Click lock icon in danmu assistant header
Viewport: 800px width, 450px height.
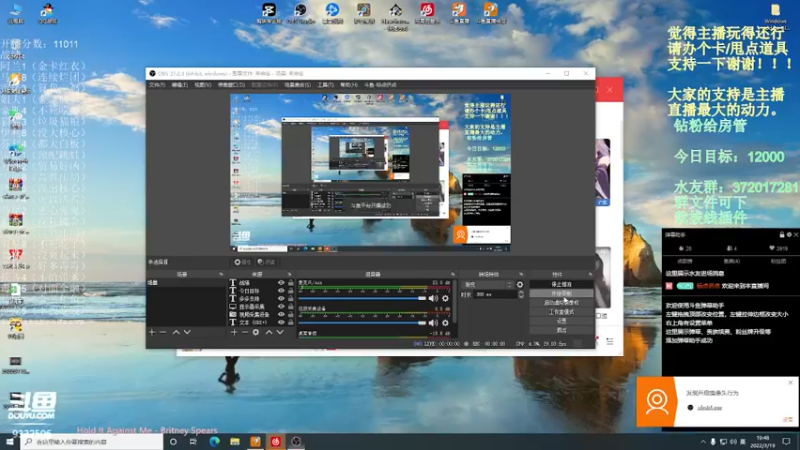point(782,235)
